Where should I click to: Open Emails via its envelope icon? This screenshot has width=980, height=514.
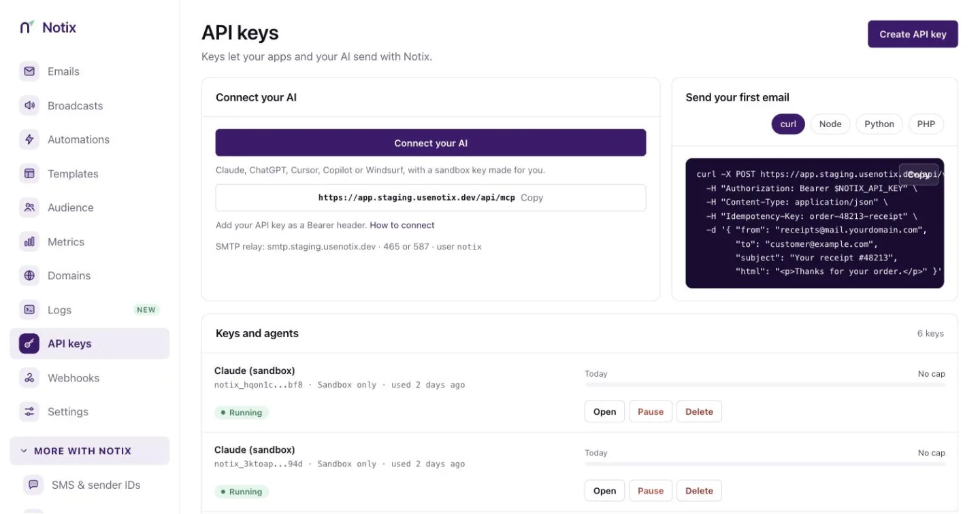pos(29,71)
